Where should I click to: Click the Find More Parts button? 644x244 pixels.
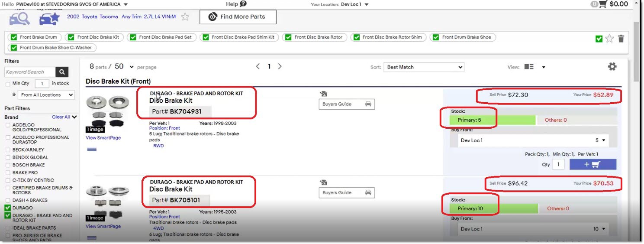238,17
